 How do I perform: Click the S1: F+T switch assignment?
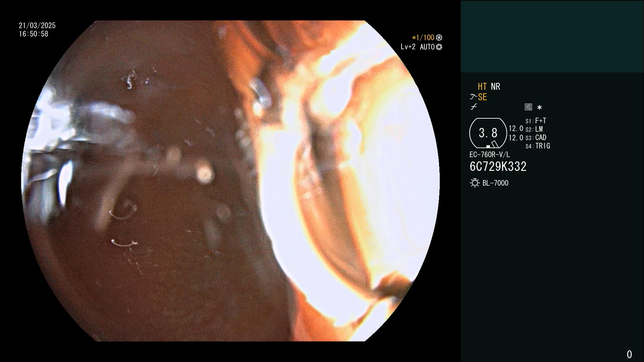tap(536, 121)
